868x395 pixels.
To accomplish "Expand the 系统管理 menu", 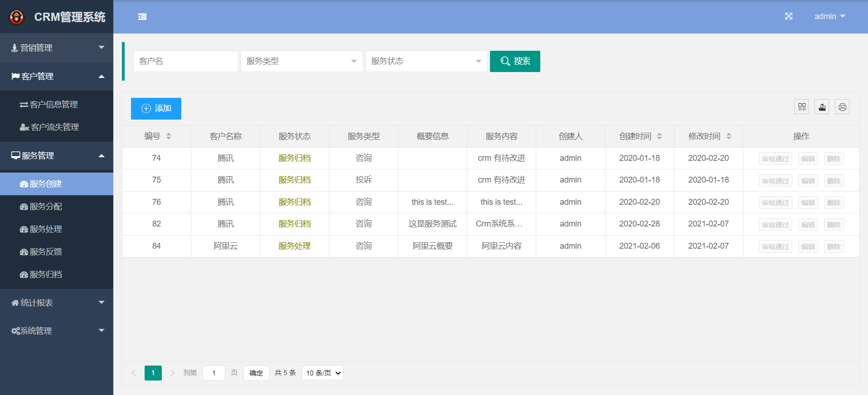I will [57, 331].
